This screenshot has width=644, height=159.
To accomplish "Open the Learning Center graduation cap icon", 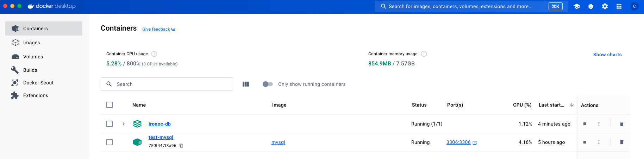I will tap(577, 6).
